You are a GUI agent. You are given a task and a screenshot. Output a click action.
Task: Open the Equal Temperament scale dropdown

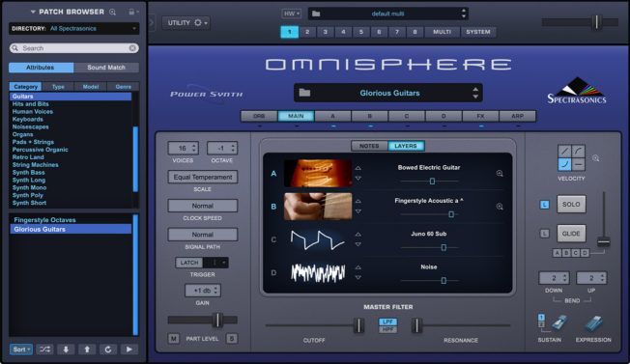coord(203,177)
